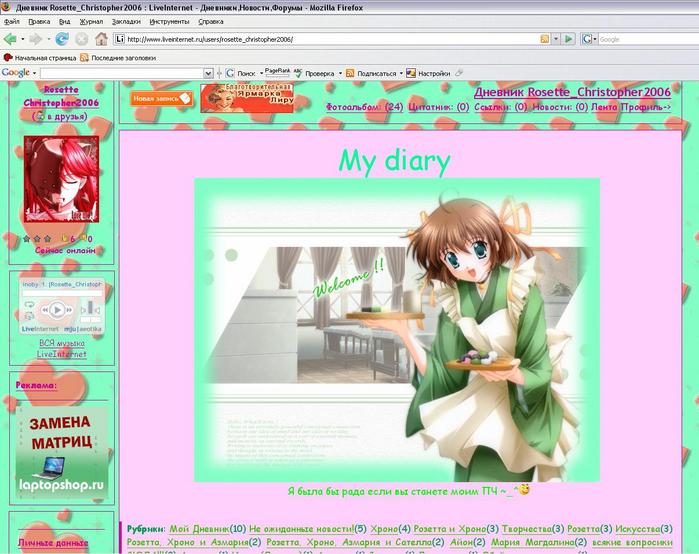Expand the Поиск options dropdown arrow
Viewport: 699px width, 554px height.
[261, 73]
